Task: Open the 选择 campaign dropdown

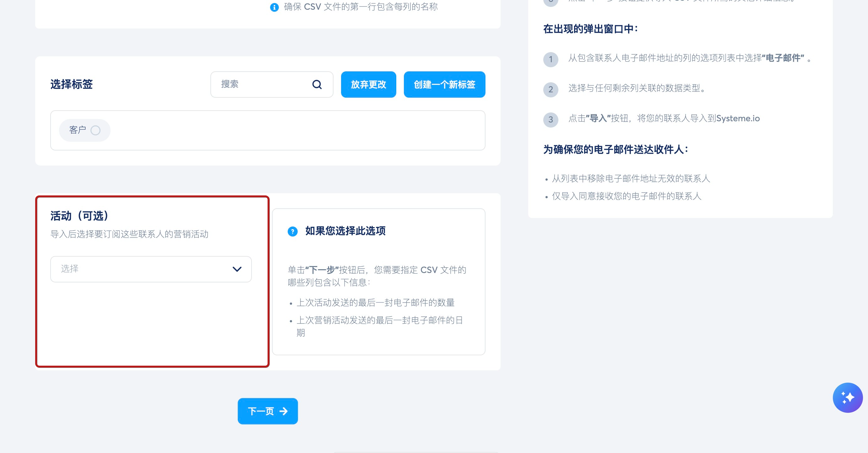Action: 142,269
